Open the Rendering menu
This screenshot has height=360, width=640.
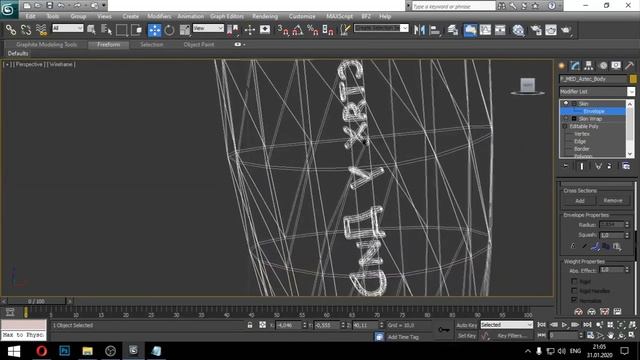coord(265,16)
